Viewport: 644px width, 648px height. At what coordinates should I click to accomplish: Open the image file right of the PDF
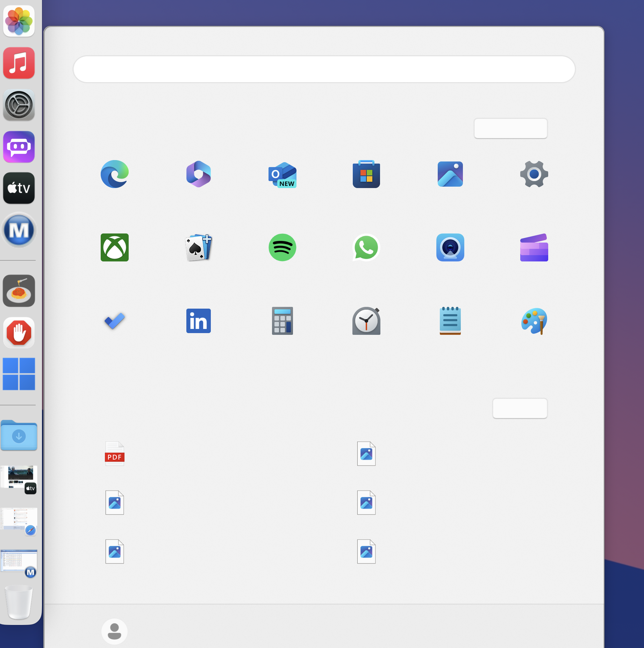(366, 454)
